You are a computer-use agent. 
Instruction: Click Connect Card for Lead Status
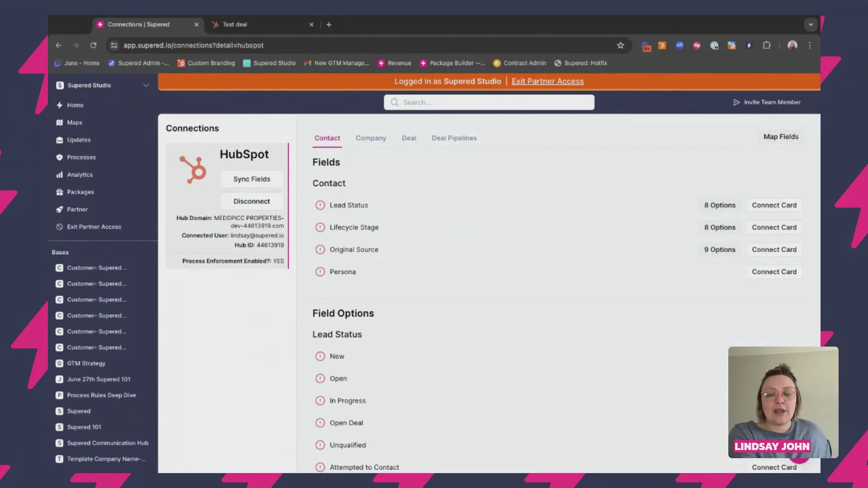click(x=774, y=205)
